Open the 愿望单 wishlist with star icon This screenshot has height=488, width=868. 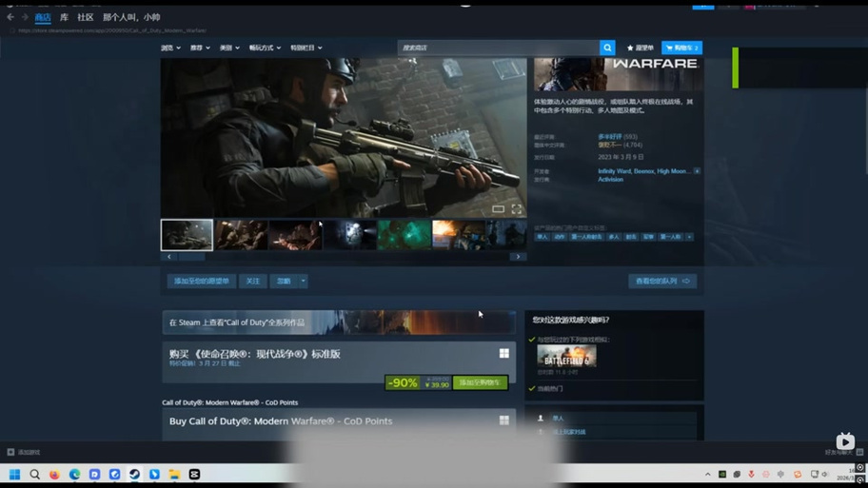[x=640, y=49]
